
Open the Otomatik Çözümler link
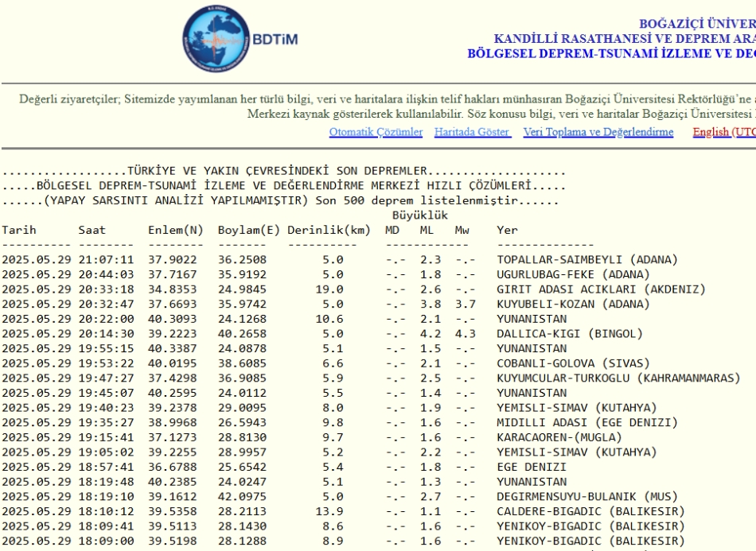click(x=376, y=132)
